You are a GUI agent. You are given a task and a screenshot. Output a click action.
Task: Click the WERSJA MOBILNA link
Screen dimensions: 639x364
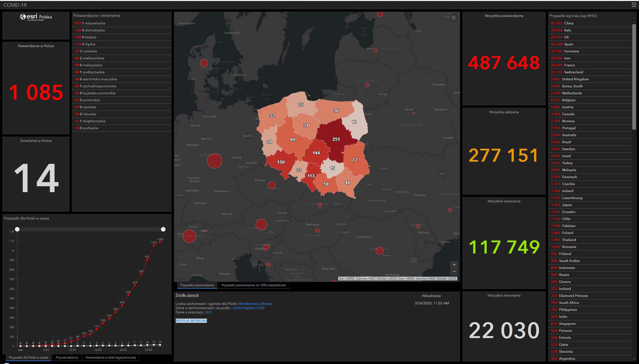pyautogui.click(x=191, y=321)
